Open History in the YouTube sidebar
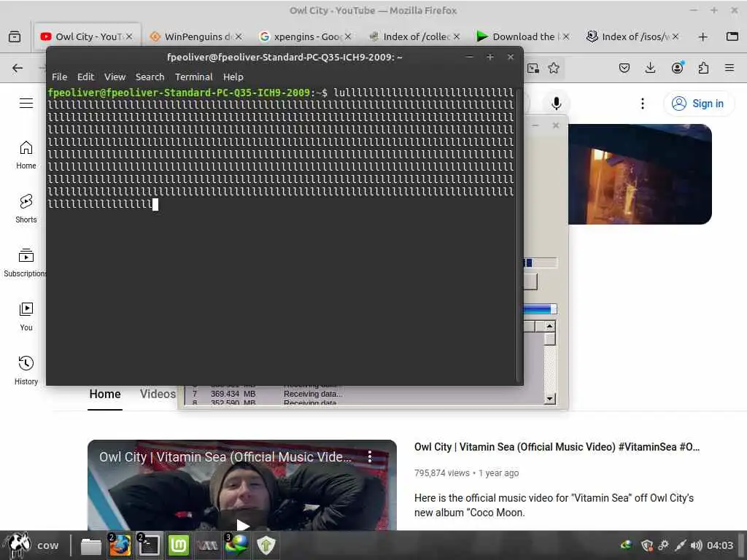The width and height of the screenshot is (747, 560). coord(26,370)
